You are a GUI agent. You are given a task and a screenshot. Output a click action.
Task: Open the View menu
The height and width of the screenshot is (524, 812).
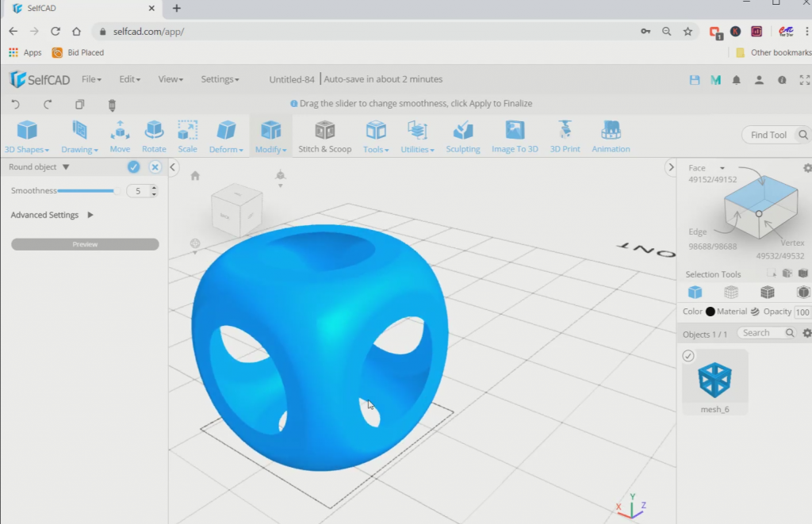[170, 79]
